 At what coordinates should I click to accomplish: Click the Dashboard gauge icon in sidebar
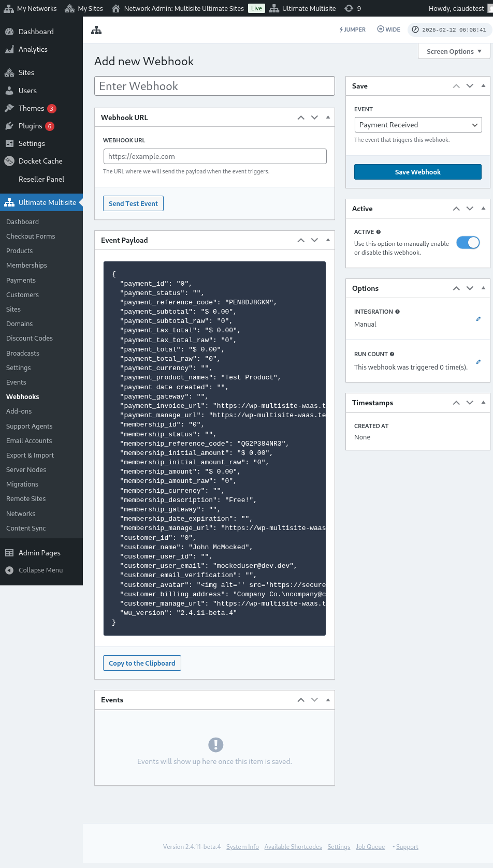[9, 32]
